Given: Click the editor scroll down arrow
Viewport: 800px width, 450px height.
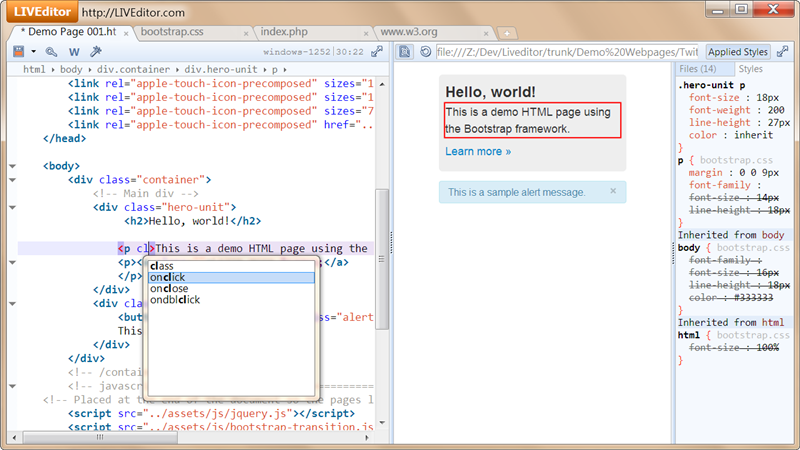Looking at the screenshot, I should click(382, 422).
